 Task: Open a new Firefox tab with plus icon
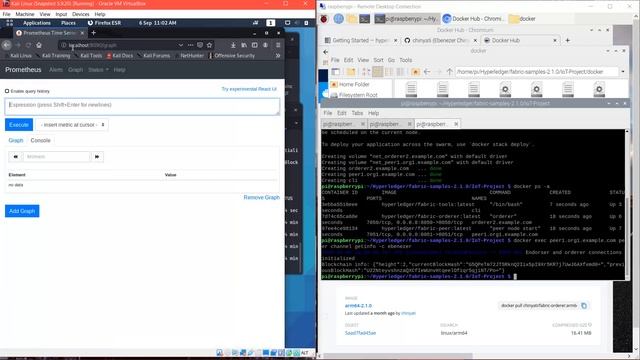tap(93, 33)
